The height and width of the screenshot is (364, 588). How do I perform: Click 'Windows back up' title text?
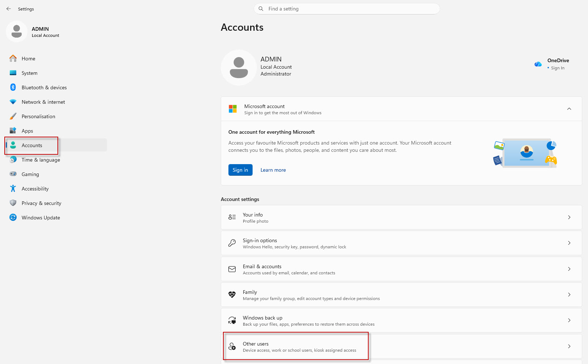[262, 318]
